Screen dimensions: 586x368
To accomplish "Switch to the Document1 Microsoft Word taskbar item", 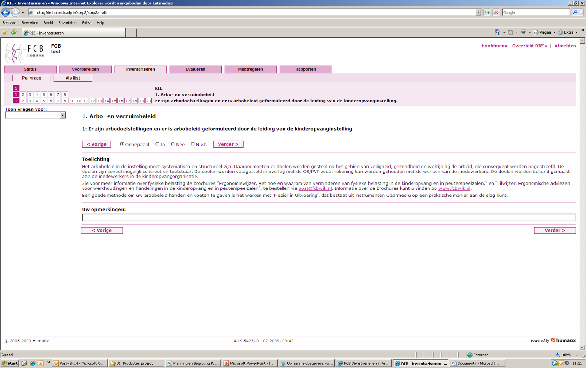I will [x=477, y=363].
